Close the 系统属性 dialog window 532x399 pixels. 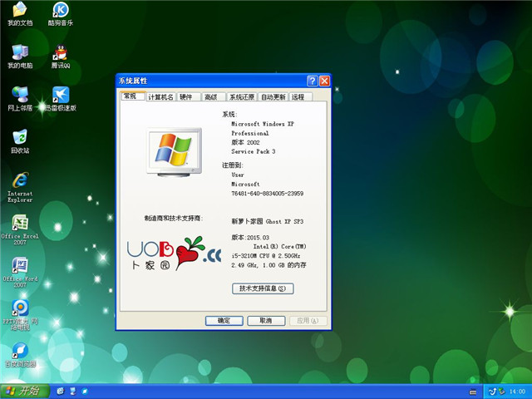[325, 81]
